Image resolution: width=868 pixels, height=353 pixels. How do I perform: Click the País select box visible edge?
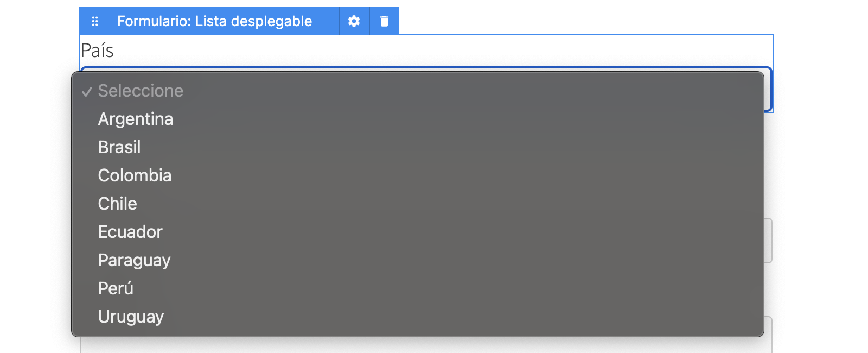pyautogui.click(x=768, y=90)
